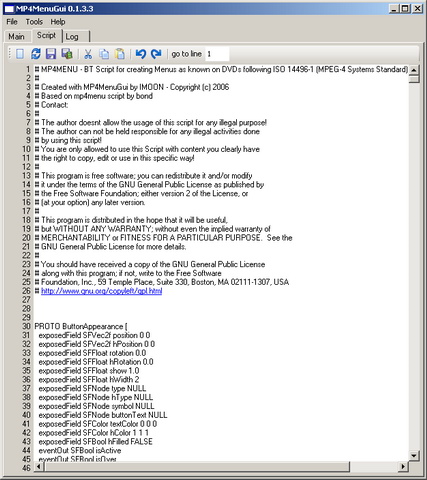Click first line starting '# MP4MENU - BT Script'

coord(221,69)
